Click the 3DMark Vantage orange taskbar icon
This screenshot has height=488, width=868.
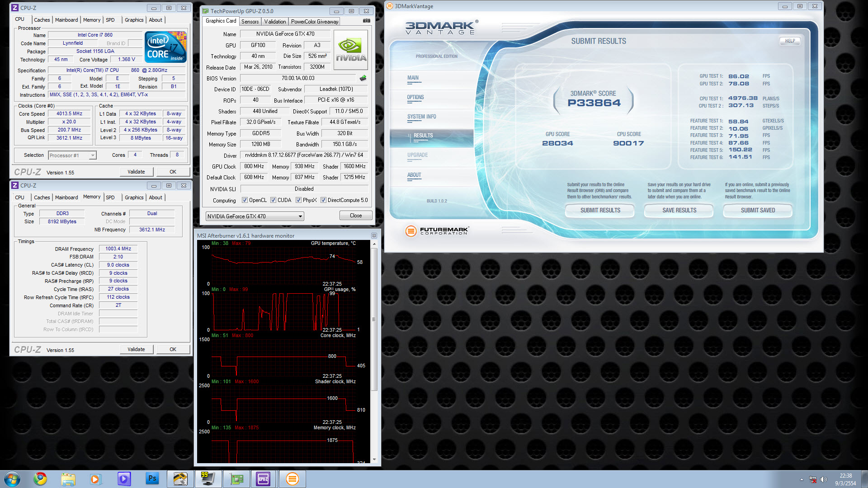click(292, 479)
